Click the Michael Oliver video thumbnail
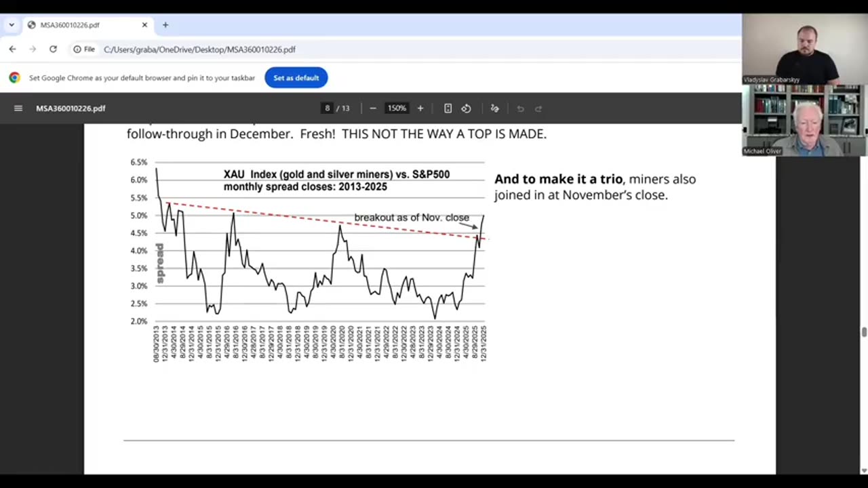Viewport: 868px width, 488px height. pos(804,120)
